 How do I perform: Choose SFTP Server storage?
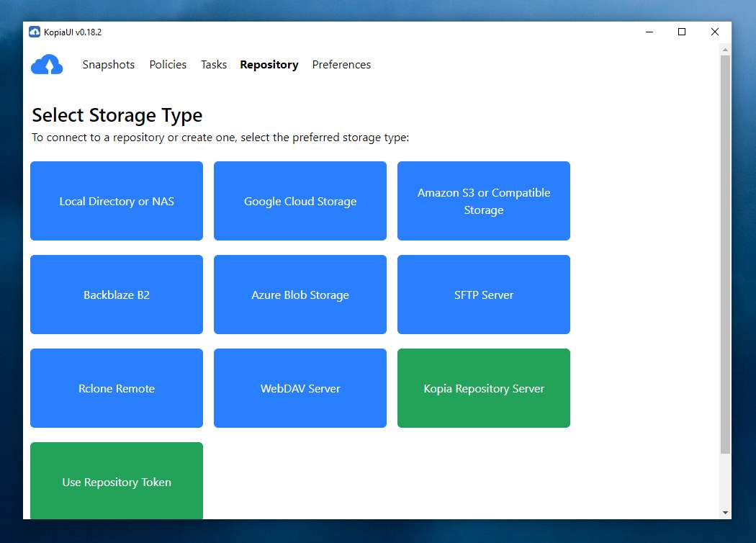[x=484, y=295]
